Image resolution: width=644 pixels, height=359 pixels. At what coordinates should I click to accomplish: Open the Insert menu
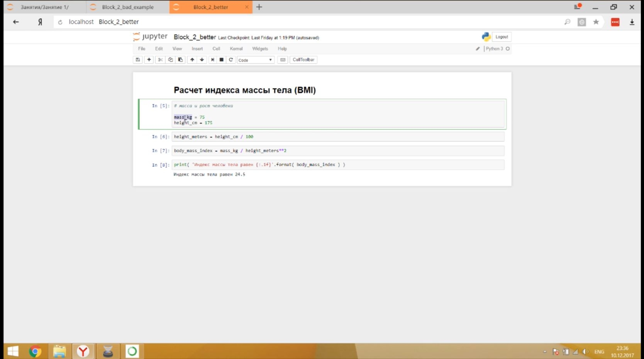point(197,49)
